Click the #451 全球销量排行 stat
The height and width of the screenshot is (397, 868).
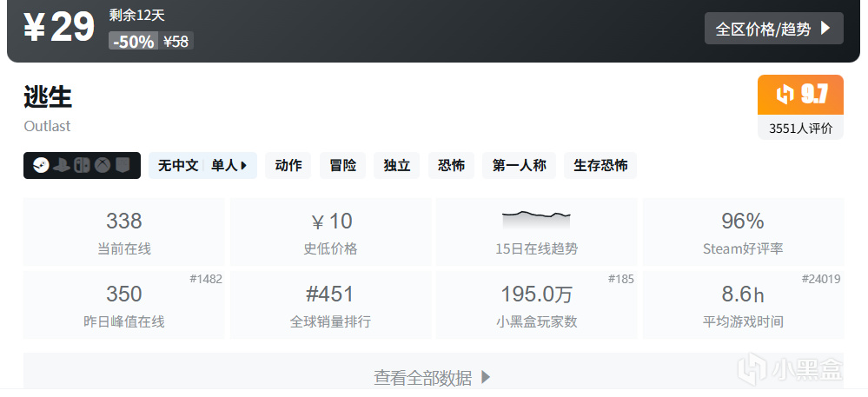point(330,305)
